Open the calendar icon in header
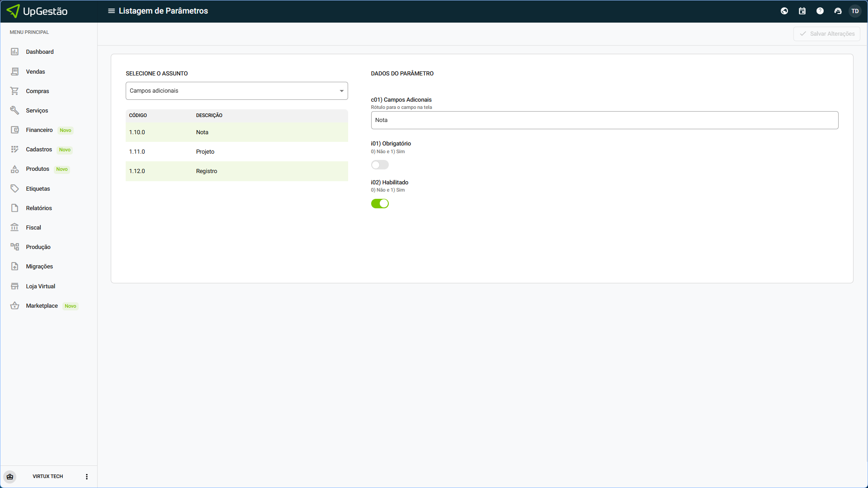 pos(802,11)
